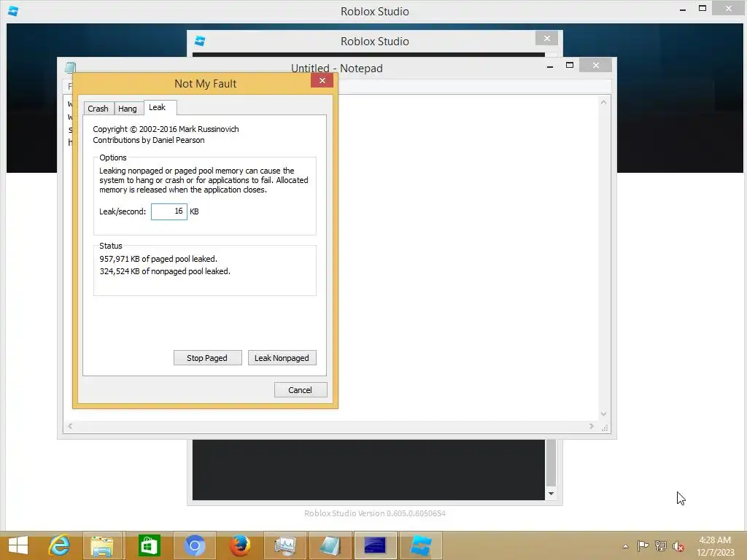Switch to Notepad via its taskbar icon

(x=330, y=545)
